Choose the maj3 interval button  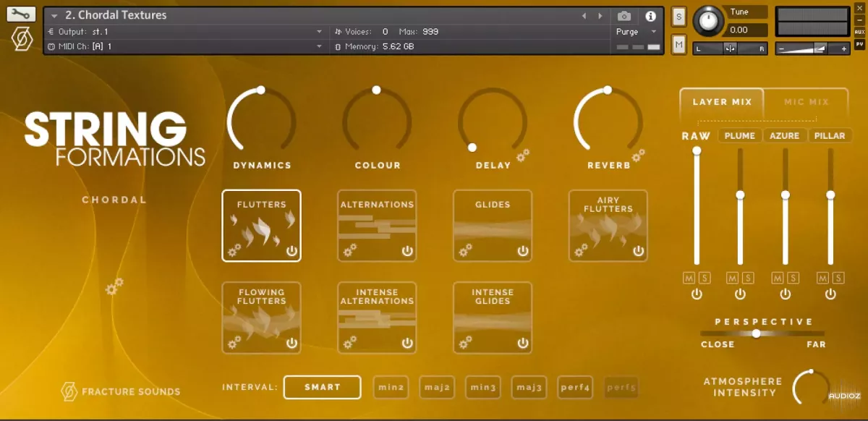coord(529,388)
